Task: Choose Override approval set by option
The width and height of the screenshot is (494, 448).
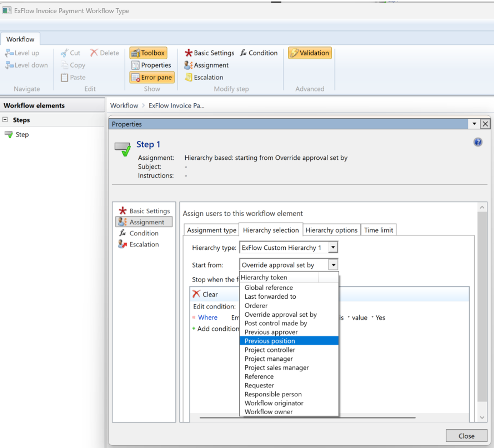Action: tap(289, 314)
